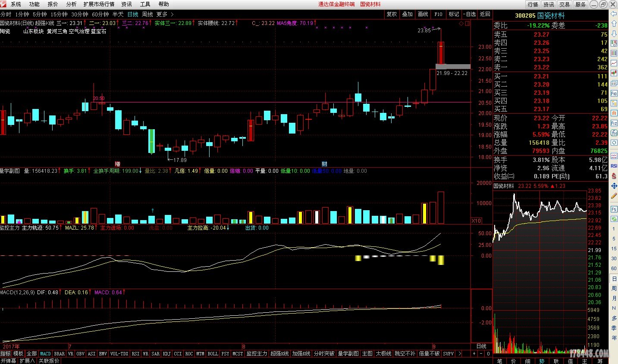Select the pencil drawing icon in sidebar
This screenshot has width=618, height=364.
coord(614,196)
